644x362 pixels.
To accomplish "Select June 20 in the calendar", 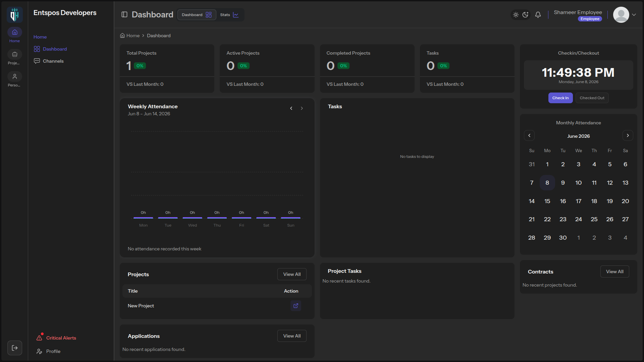I will [625, 201].
